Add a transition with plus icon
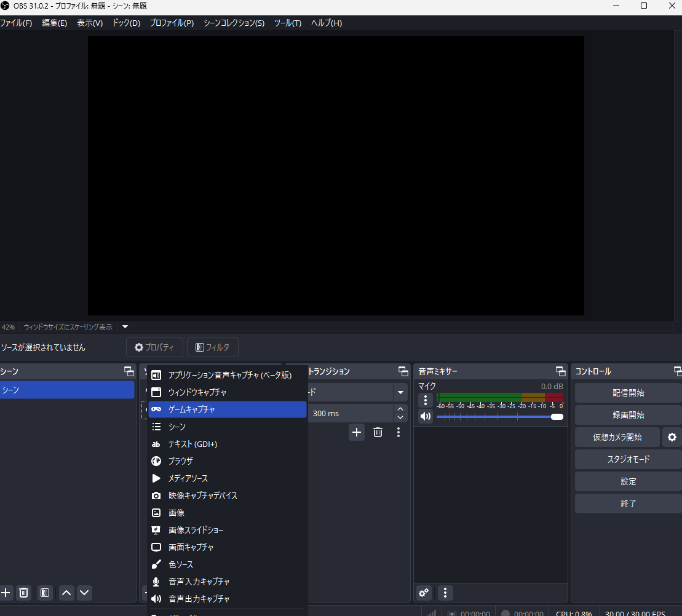The height and width of the screenshot is (616, 682). coord(357,433)
